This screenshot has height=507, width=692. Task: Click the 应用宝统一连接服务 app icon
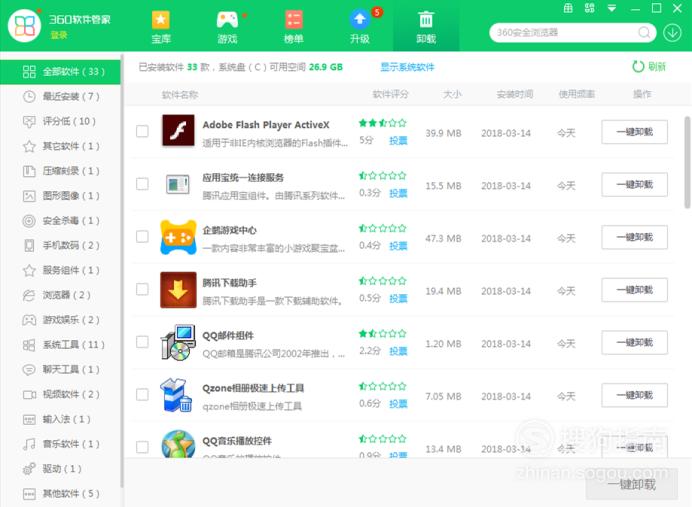click(178, 184)
